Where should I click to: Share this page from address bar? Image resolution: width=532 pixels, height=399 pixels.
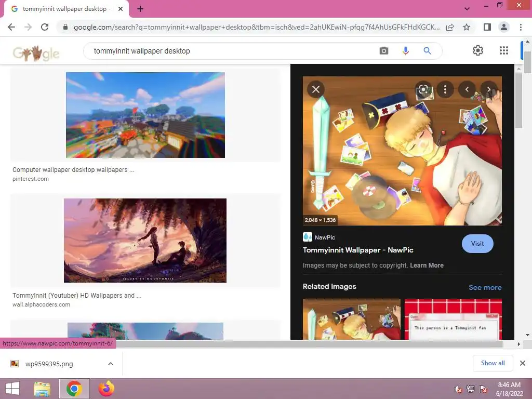pos(450,27)
